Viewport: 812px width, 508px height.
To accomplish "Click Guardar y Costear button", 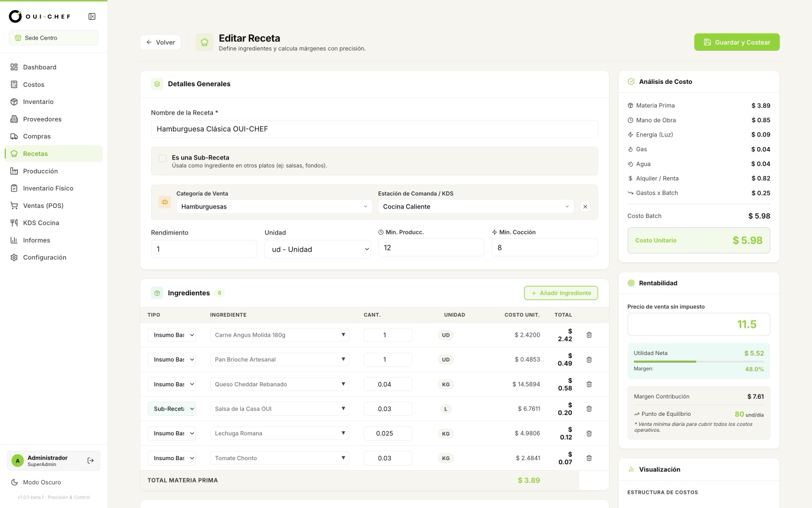I will click(736, 42).
